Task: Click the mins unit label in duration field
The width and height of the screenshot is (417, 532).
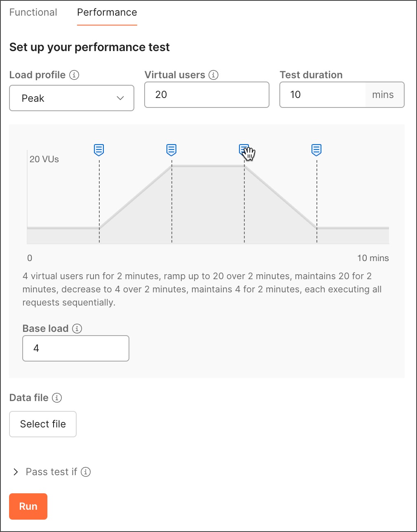Action: point(383,95)
